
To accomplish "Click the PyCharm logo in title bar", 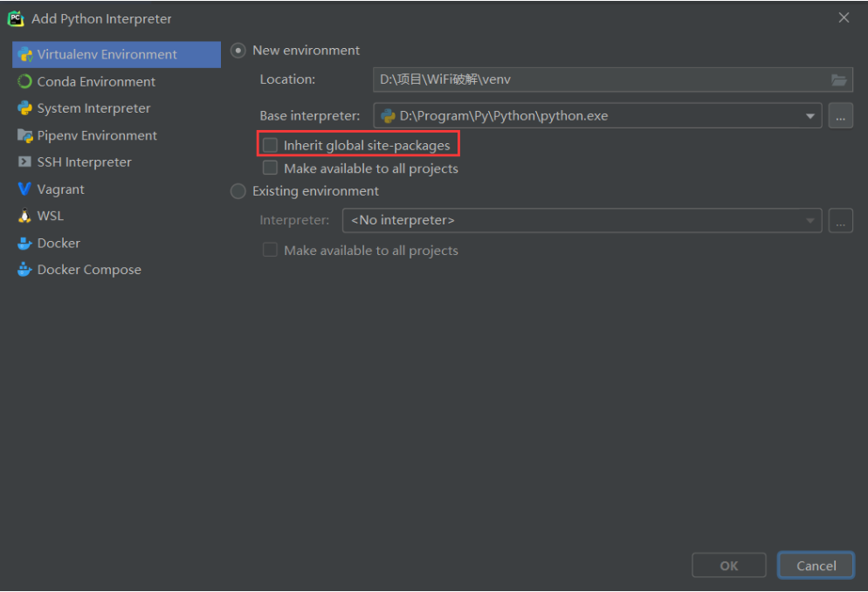I will [16, 18].
